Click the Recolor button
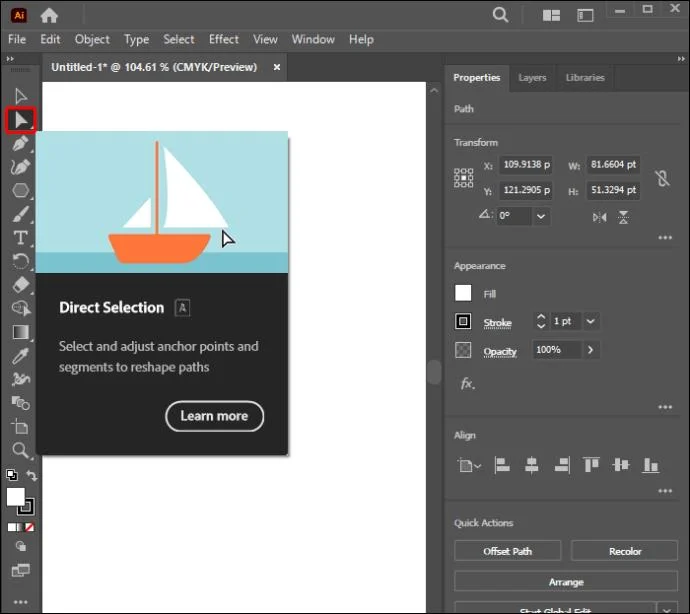The height and width of the screenshot is (614, 690). (624, 551)
